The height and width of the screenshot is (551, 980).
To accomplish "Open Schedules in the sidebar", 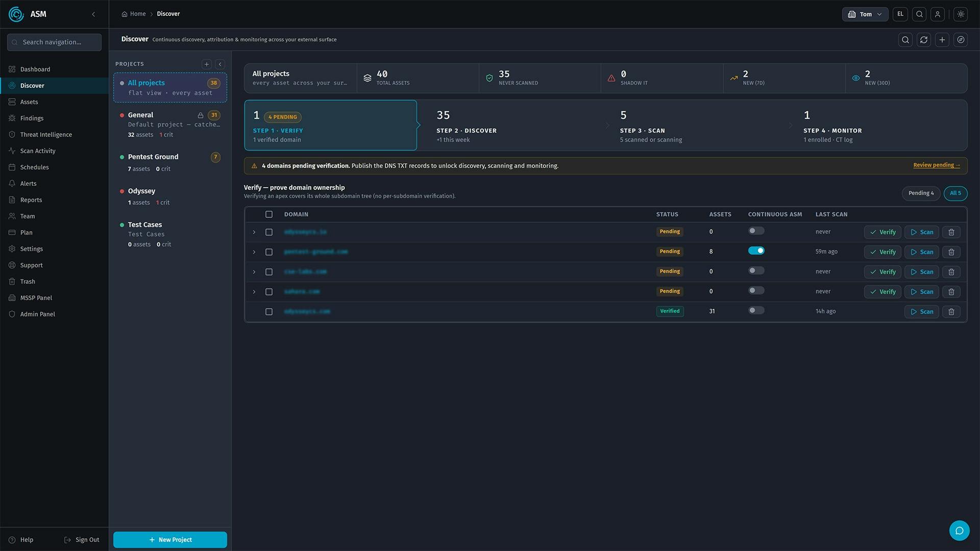I will click(54, 167).
